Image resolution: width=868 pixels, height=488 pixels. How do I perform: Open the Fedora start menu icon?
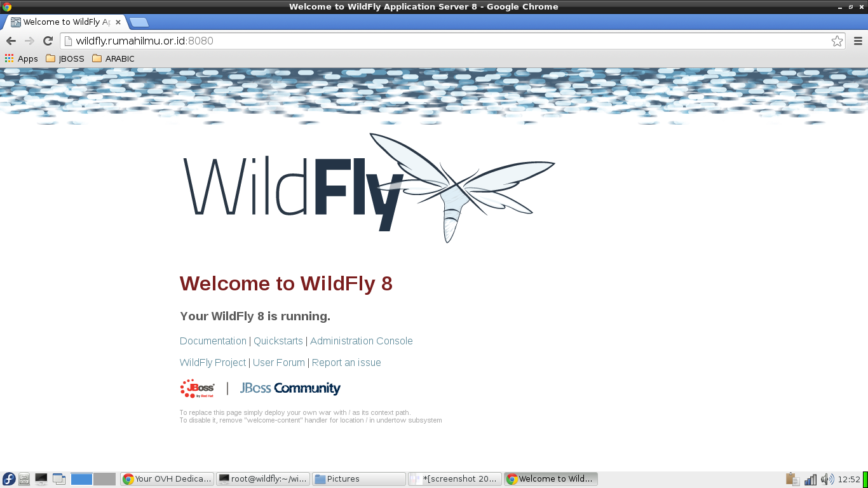(9, 479)
